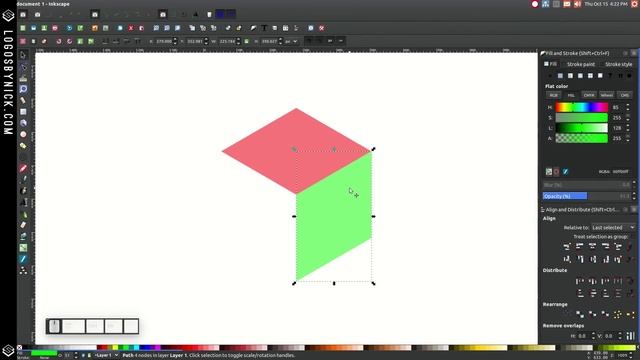Click the Remove overlaps apply button
Screen dimensions: 640x360
pyautogui.click(x=631, y=336)
